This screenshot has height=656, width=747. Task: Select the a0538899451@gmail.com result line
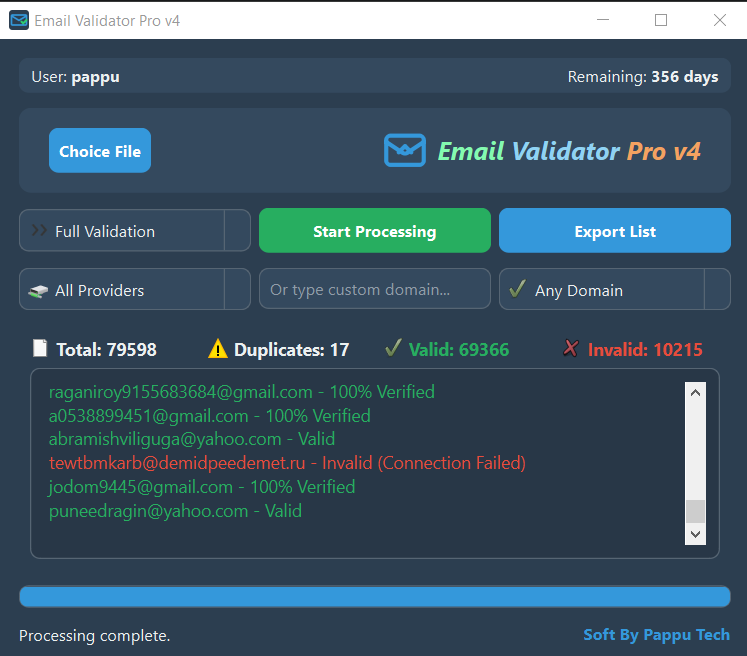(210, 416)
